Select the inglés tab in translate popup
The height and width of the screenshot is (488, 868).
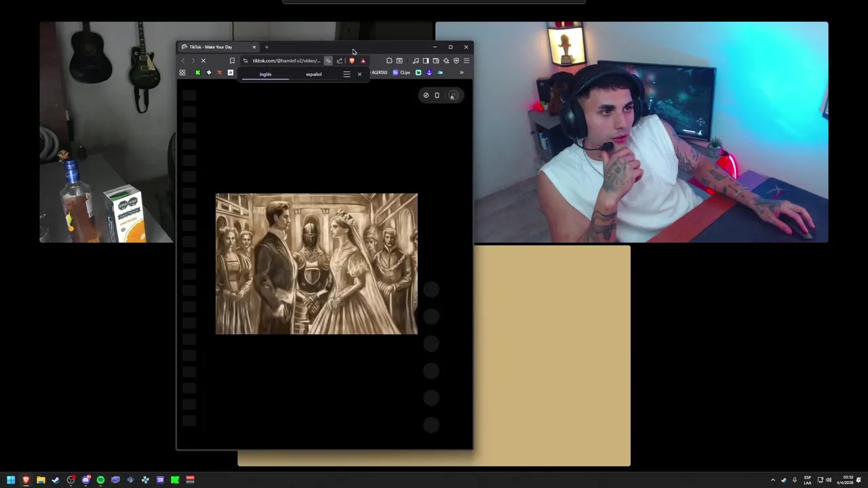(x=266, y=75)
